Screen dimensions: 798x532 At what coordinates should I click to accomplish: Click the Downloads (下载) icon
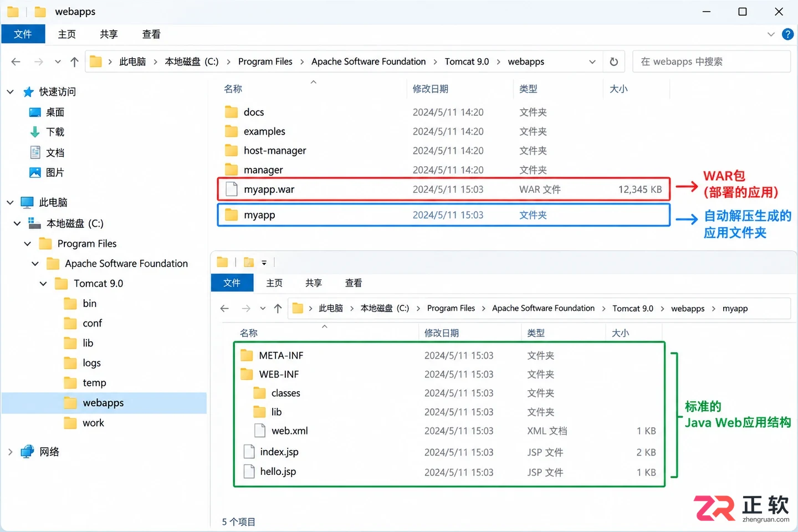coord(35,132)
